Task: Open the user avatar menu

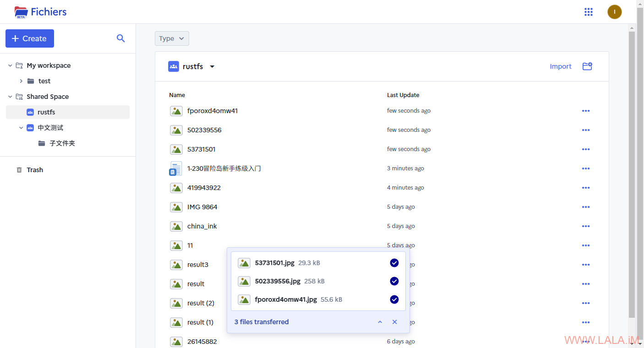Action: point(614,12)
